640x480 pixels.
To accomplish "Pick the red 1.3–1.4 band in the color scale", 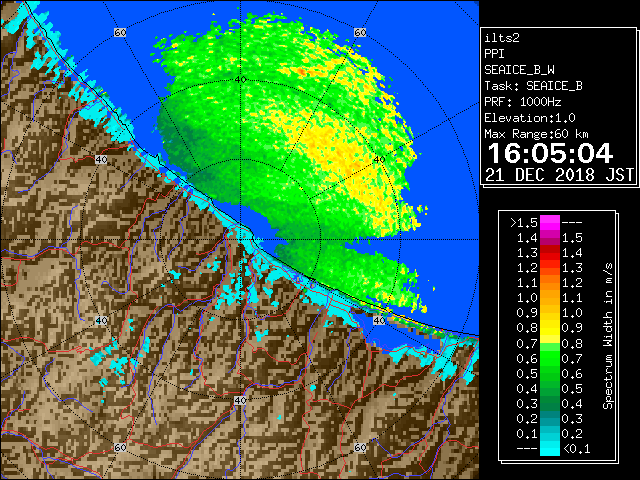I will (550, 253).
